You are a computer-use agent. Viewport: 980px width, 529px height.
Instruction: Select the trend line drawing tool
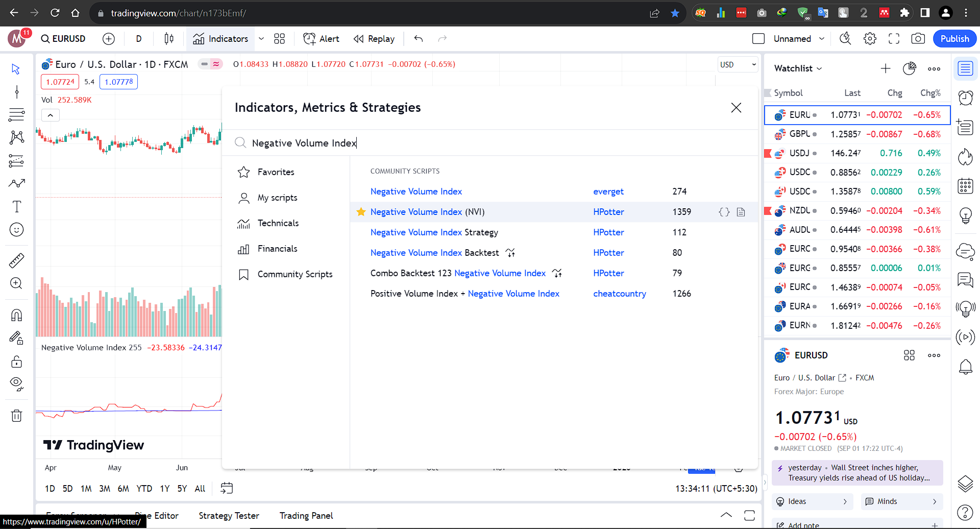16,92
